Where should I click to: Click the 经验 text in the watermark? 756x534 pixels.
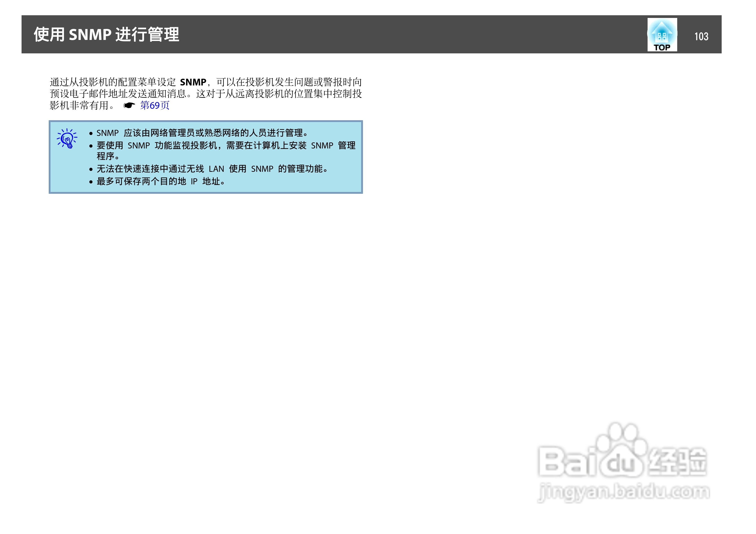point(677,462)
